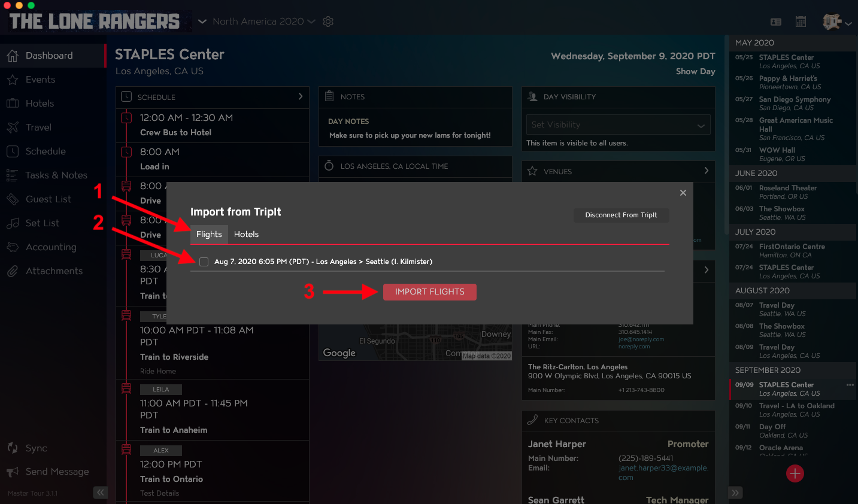Open the calendar icon in header
Viewport: 858px width, 504px height.
click(801, 22)
